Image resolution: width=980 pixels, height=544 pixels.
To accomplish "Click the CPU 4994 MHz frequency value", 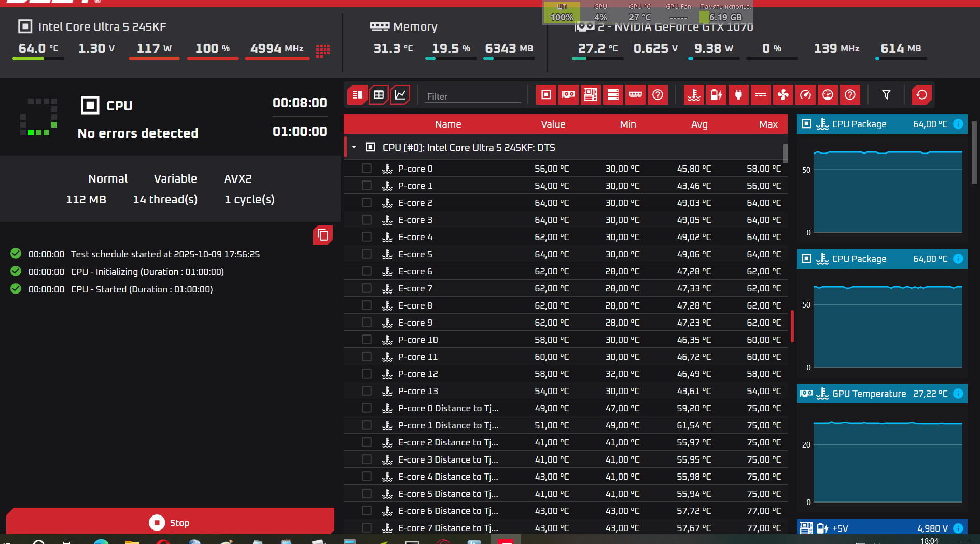I will click(277, 48).
